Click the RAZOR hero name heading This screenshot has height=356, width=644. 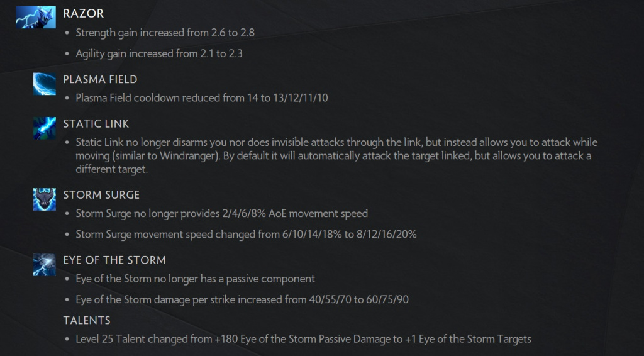point(84,14)
